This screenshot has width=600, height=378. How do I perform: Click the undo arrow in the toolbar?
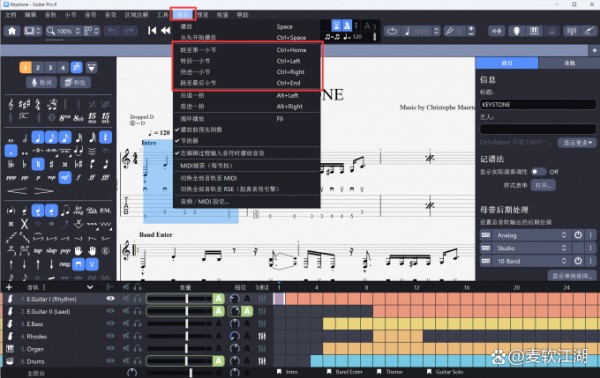112,31
